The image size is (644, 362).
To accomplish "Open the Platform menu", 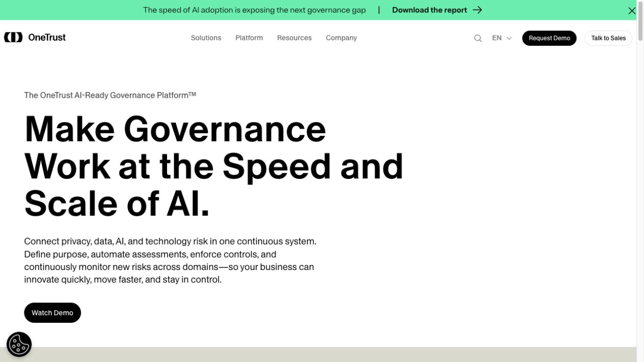I will click(x=249, y=38).
